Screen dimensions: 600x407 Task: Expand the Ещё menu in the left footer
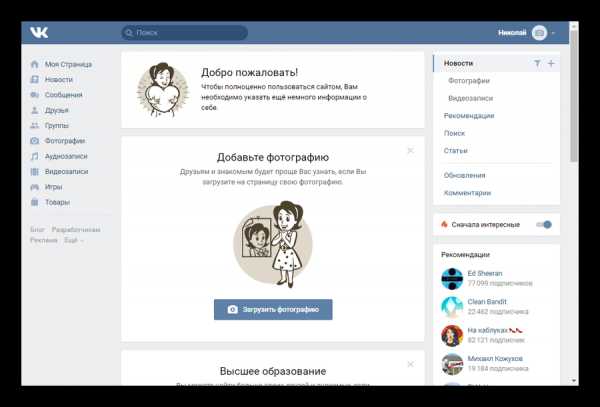click(73, 240)
